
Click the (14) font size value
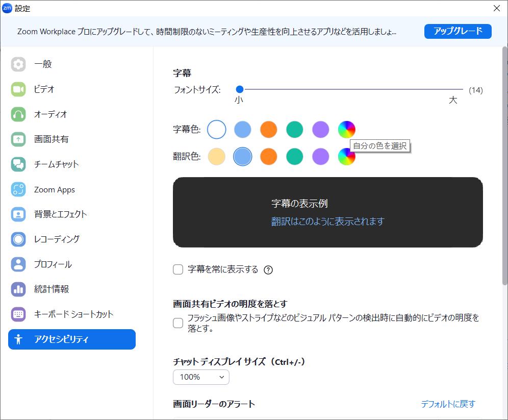click(x=475, y=90)
